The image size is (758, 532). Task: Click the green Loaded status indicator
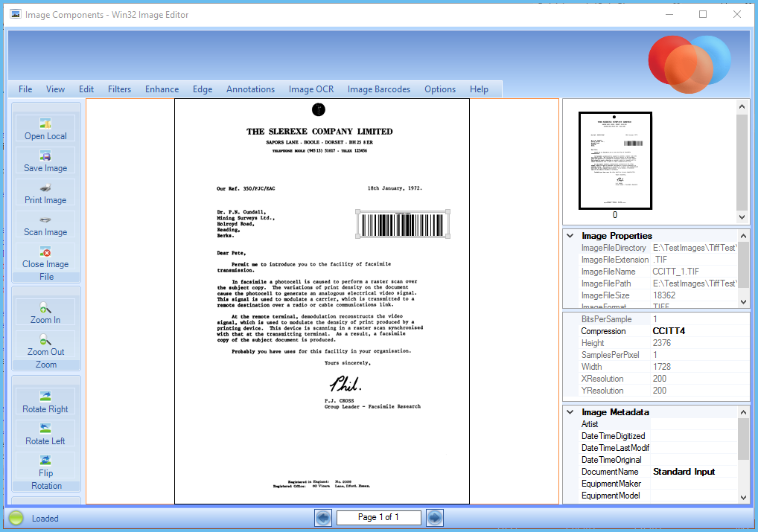[x=16, y=518]
